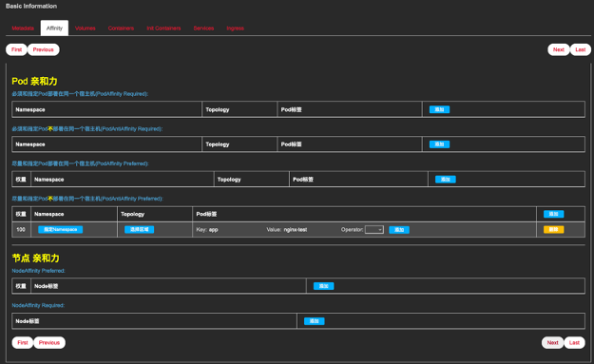Viewport: 594px width, 364px height.
Task: Switch to the Services tab
Action: point(203,29)
